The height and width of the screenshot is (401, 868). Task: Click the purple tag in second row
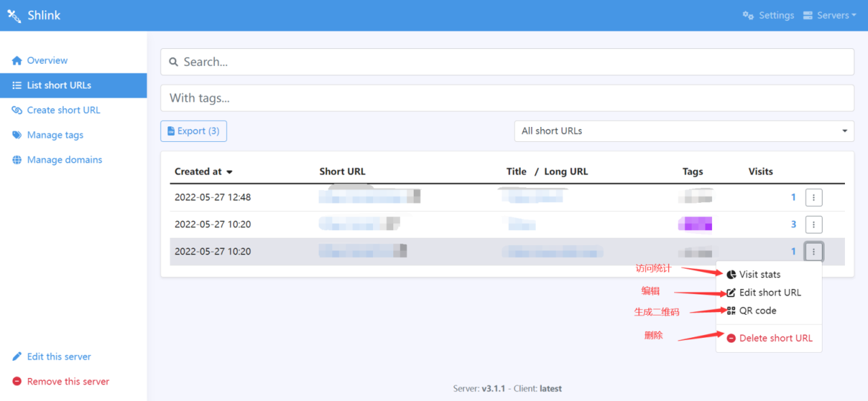point(695,224)
